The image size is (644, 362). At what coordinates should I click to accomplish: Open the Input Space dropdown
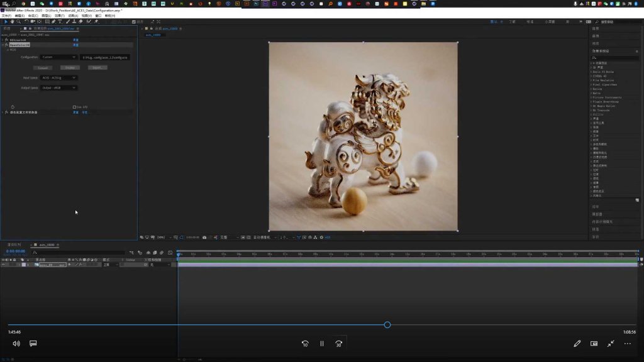click(58, 78)
